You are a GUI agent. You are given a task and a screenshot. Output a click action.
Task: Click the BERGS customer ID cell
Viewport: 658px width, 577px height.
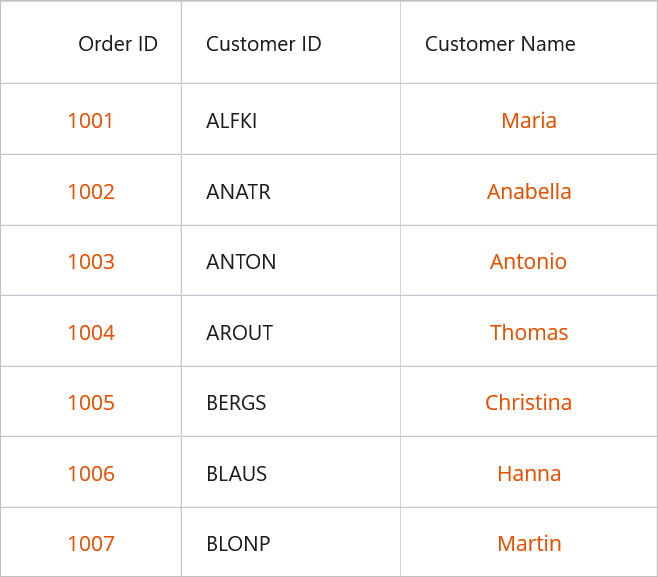click(x=236, y=403)
